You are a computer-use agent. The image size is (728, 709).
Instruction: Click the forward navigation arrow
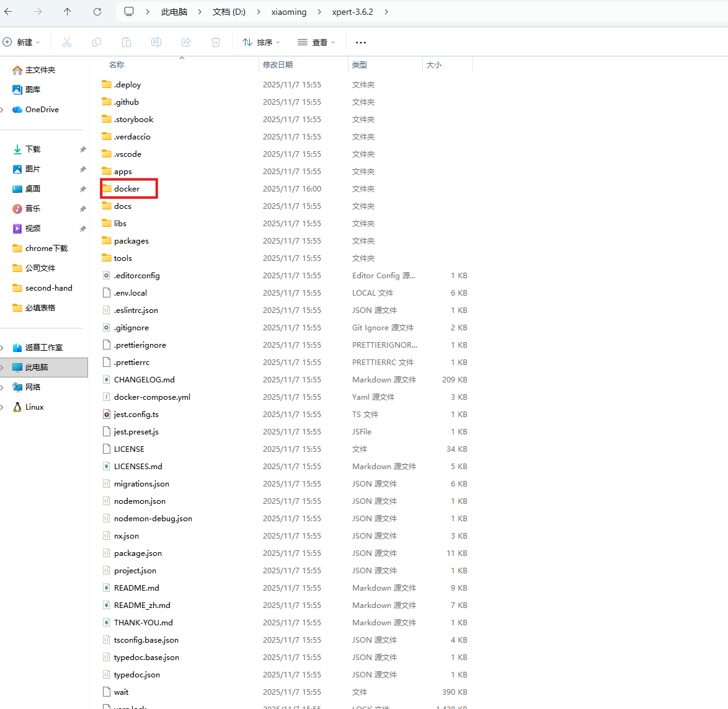(x=38, y=12)
